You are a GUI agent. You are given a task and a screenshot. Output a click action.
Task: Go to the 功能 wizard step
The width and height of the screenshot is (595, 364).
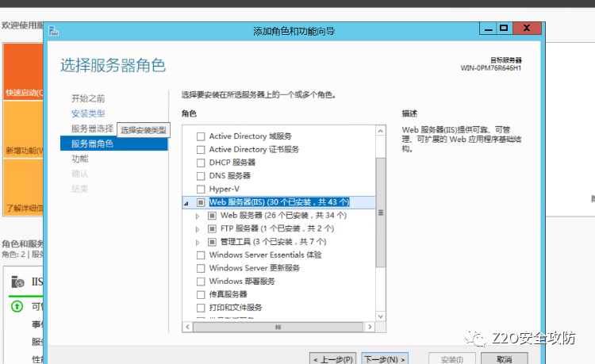(x=79, y=159)
